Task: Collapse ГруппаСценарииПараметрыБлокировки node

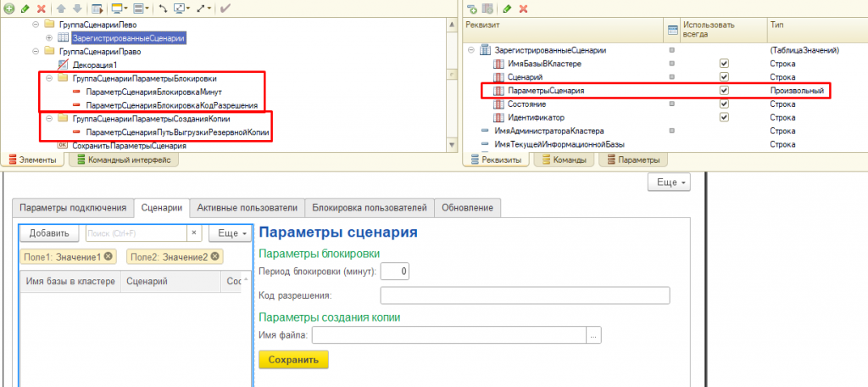Action: click(49, 78)
